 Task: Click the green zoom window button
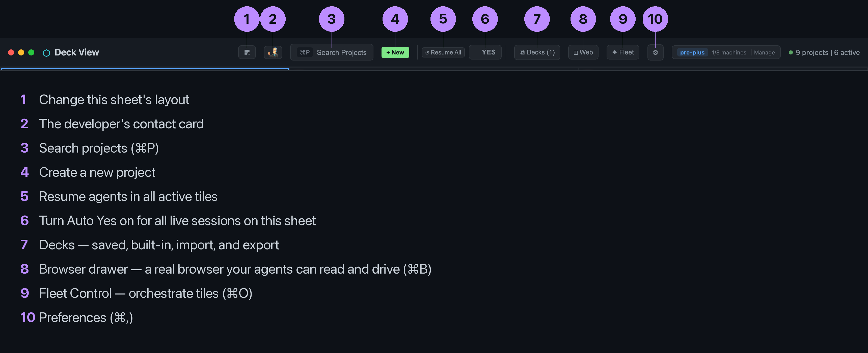coord(31,52)
